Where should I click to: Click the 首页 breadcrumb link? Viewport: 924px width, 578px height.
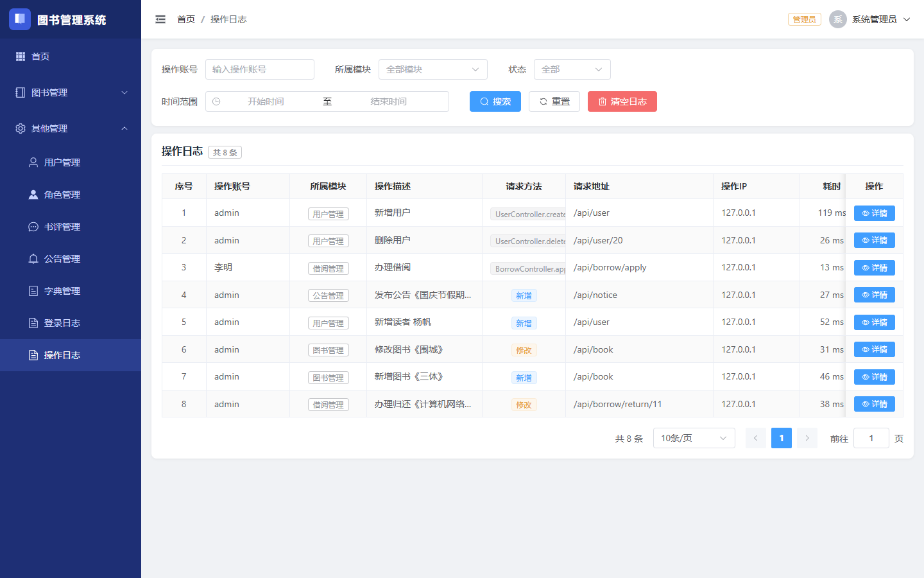(186, 19)
